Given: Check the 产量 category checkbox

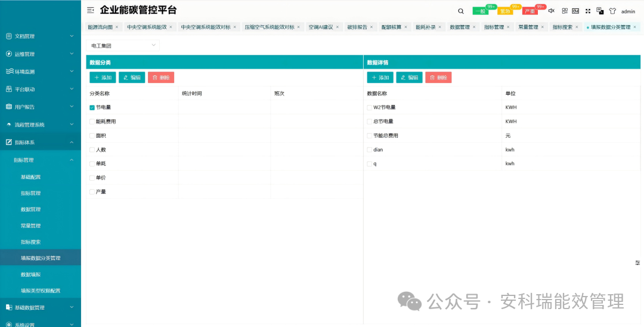Looking at the screenshot, I should (92, 192).
